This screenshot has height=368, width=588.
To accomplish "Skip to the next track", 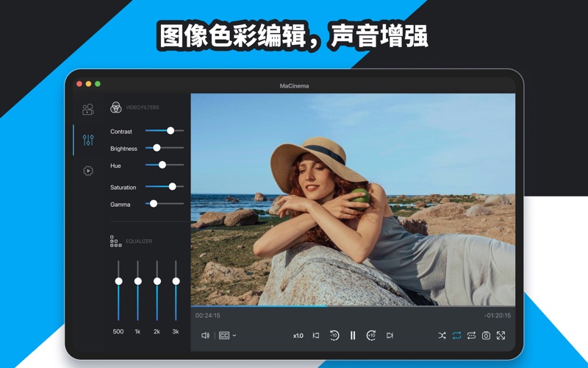I will [x=390, y=336].
